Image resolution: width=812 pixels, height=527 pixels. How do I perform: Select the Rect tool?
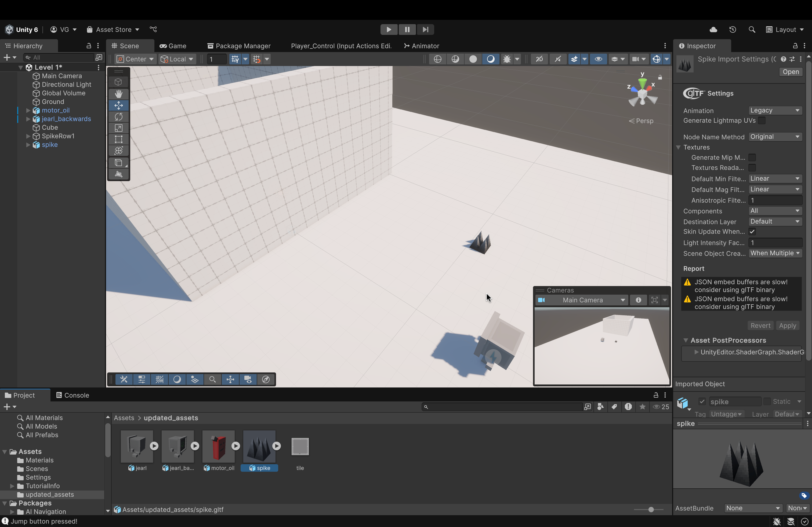click(118, 140)
